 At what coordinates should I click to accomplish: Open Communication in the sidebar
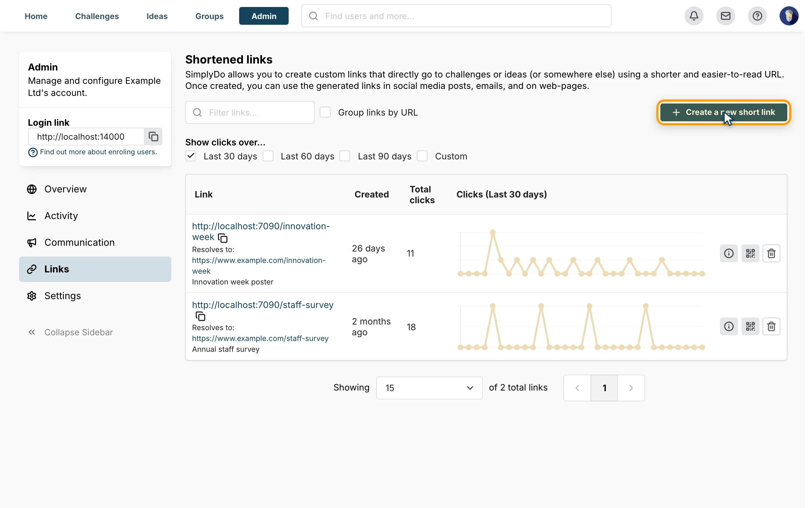coord(95,242)
